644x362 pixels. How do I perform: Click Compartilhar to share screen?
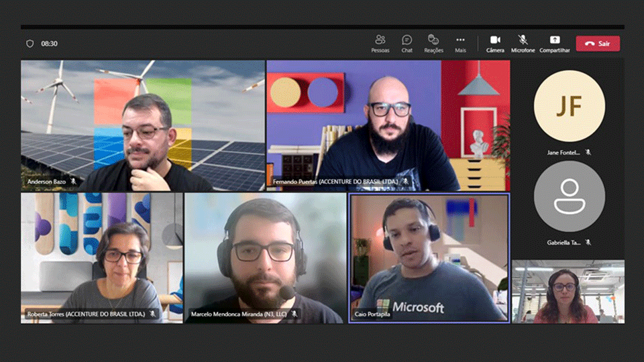tap(555, 44)
